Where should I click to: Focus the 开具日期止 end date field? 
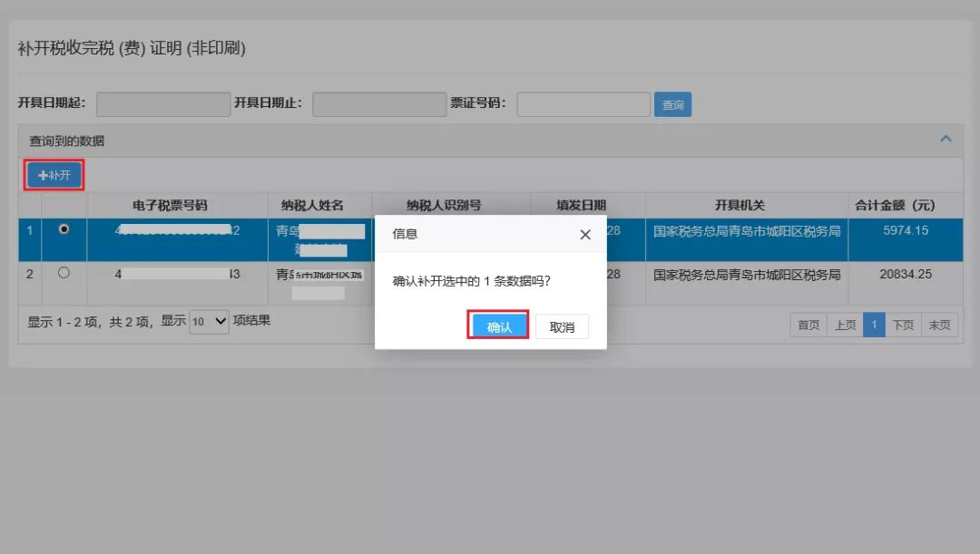(379, 104)
